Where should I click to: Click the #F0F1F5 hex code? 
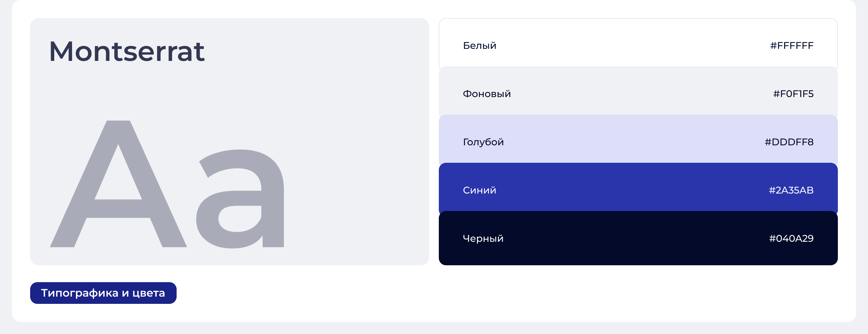pyautogui.click(x=793, y=94)
